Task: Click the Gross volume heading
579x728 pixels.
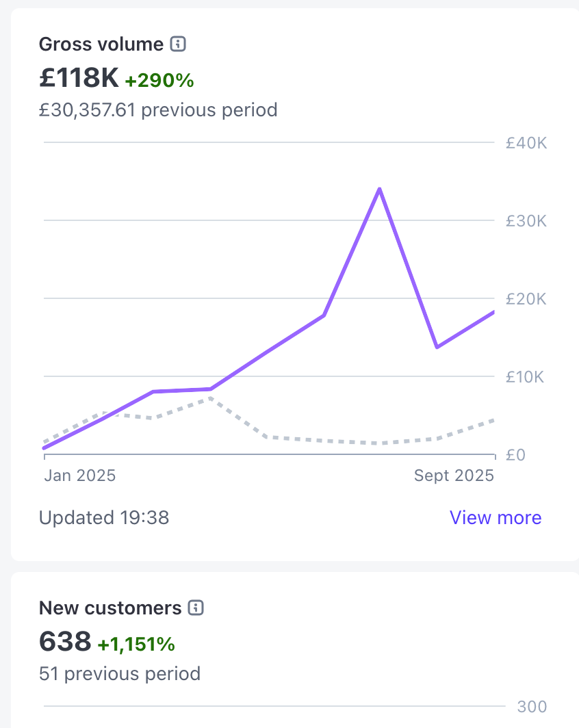Action: (101, 44)
